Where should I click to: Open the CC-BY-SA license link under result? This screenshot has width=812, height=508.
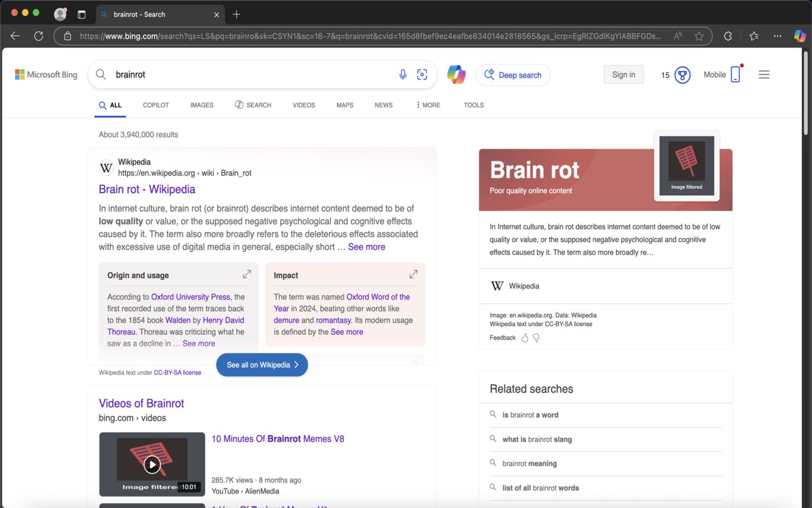178,373
